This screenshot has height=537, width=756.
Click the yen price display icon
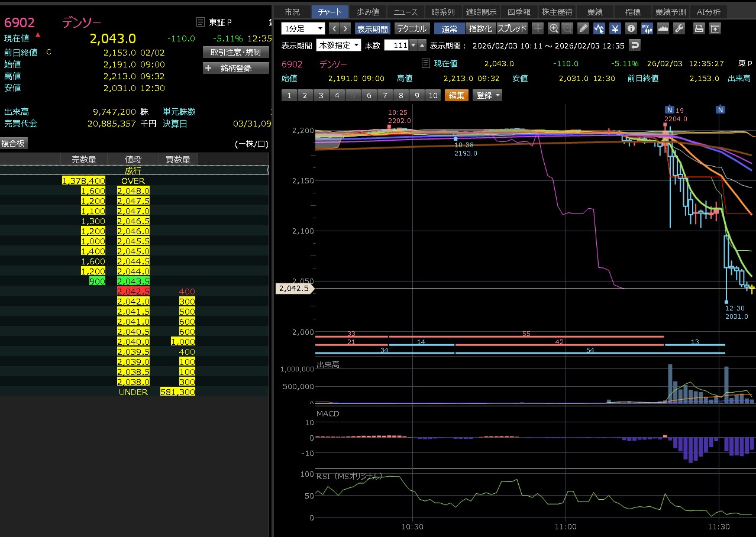click(615, 28)
